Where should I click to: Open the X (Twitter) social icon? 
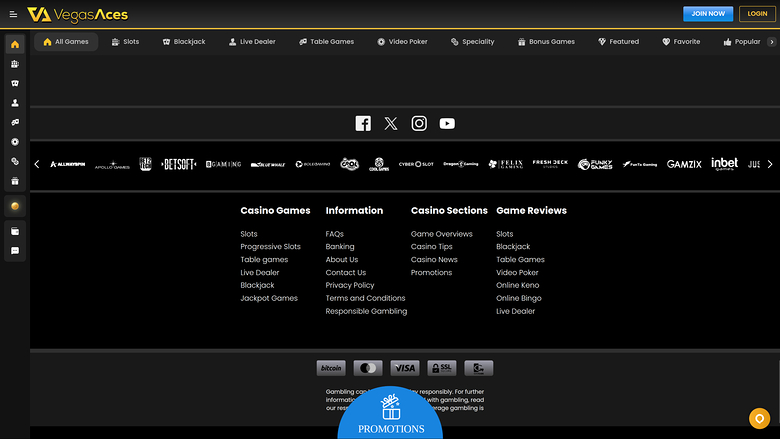tap(391, 123)
